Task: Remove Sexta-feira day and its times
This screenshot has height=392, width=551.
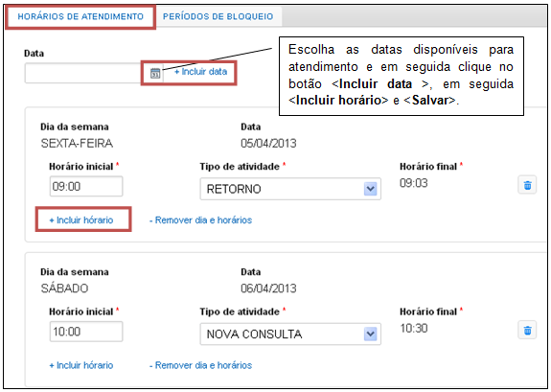Action: pos(200,220)
